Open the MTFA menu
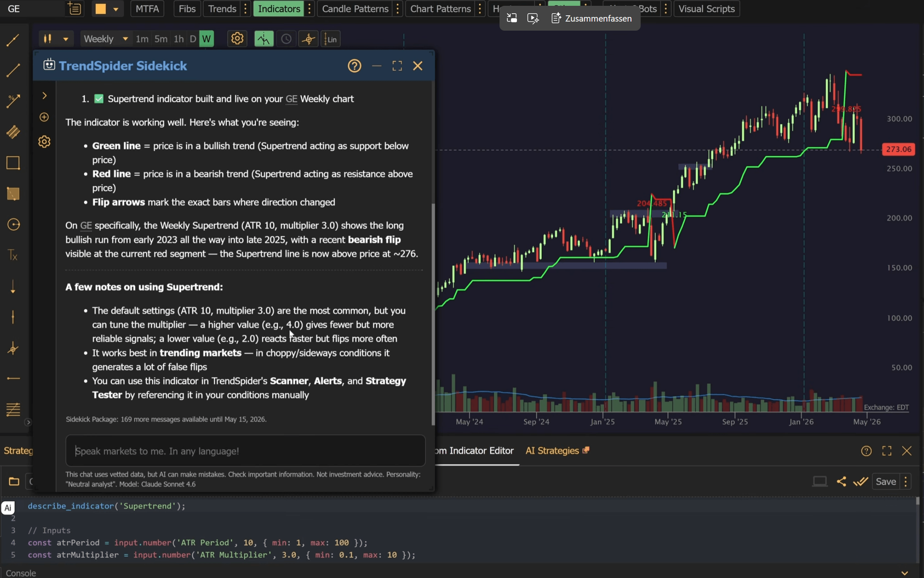This screenshot has width=924, height=578. point(147,9)
